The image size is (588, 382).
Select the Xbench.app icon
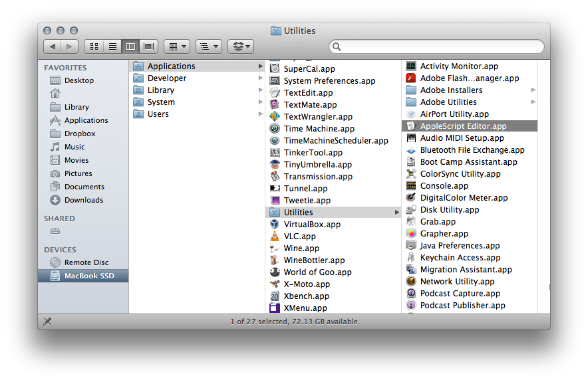tap(275, 296)
